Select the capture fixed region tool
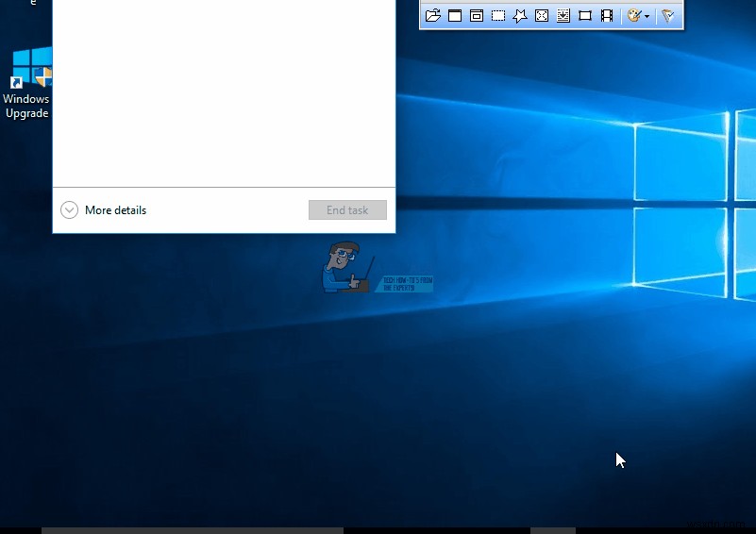Viewport: 756px width, 534px height. click(x=585, y=15)
